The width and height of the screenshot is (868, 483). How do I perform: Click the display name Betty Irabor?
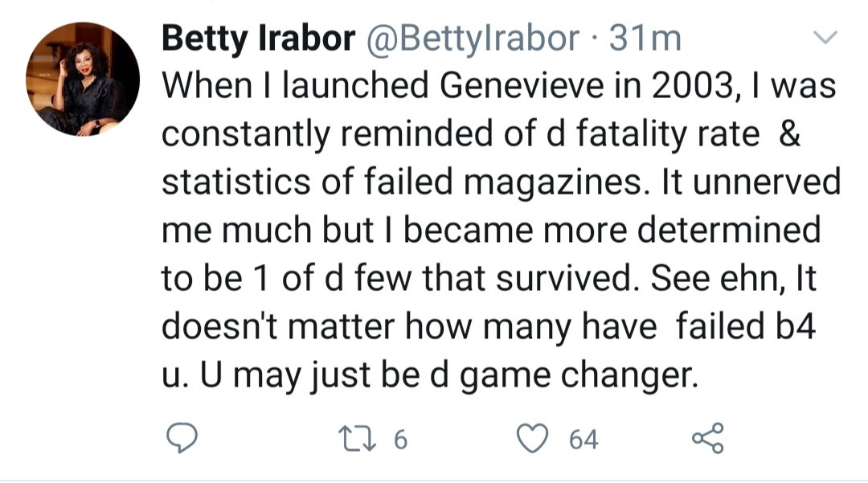click(258, 39)
